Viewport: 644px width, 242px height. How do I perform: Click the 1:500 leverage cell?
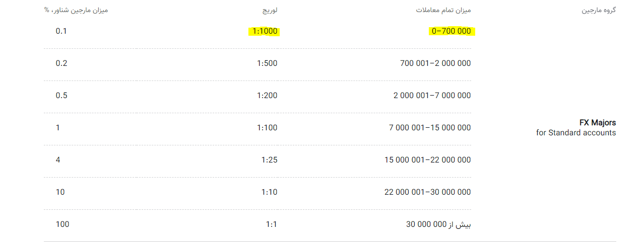pyautogui.click(x=267, y=63)
